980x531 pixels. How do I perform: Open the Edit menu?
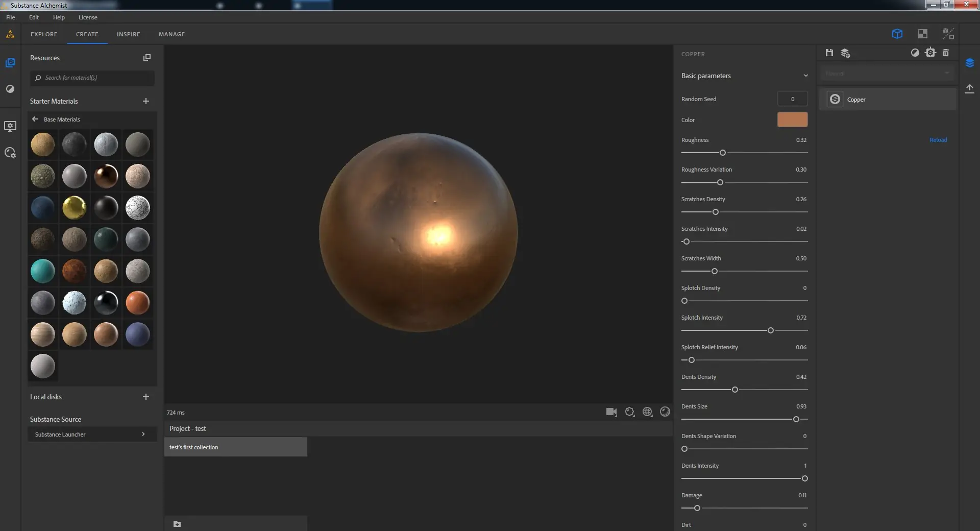[34, 17]
